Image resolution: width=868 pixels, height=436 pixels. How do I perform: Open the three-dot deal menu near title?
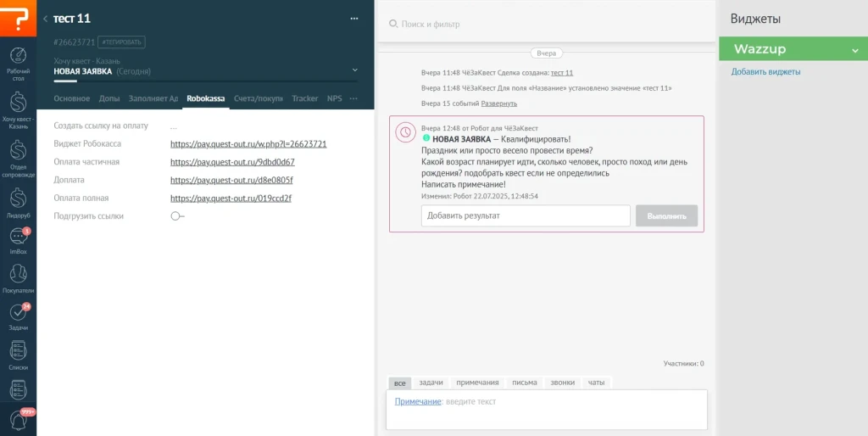(354, 19)
